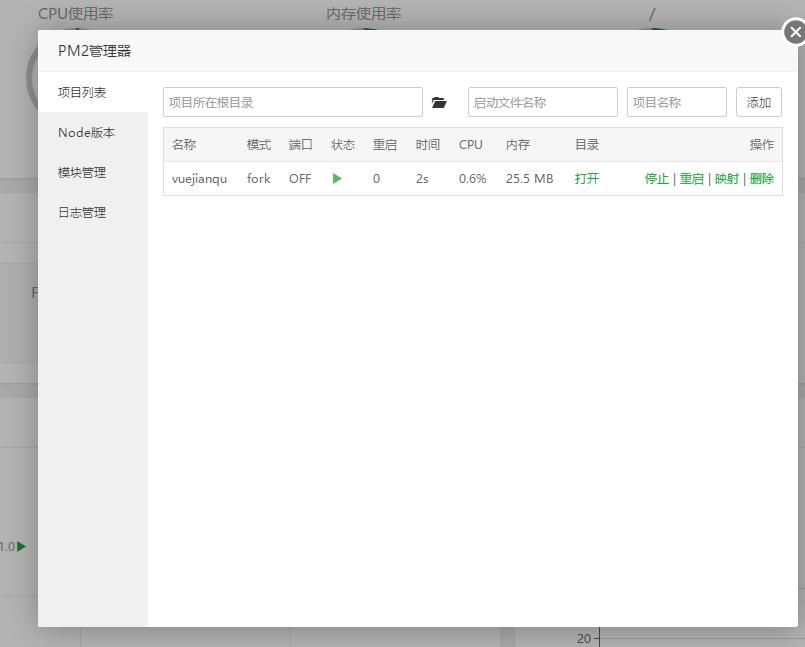Close the PM2 manager dialog
The width and height of the screenshot is (805, 647).
pos(795,32)
